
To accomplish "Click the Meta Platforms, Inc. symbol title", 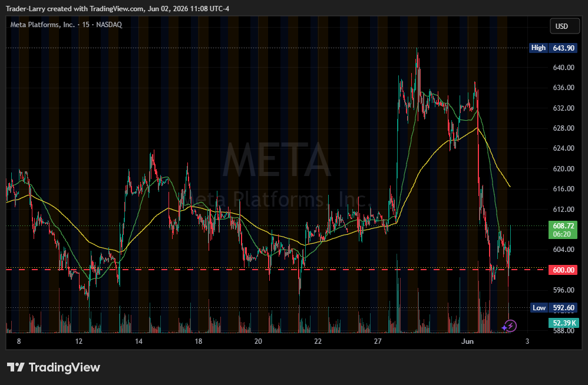I will pyautogui.click(x=66, y=25).
